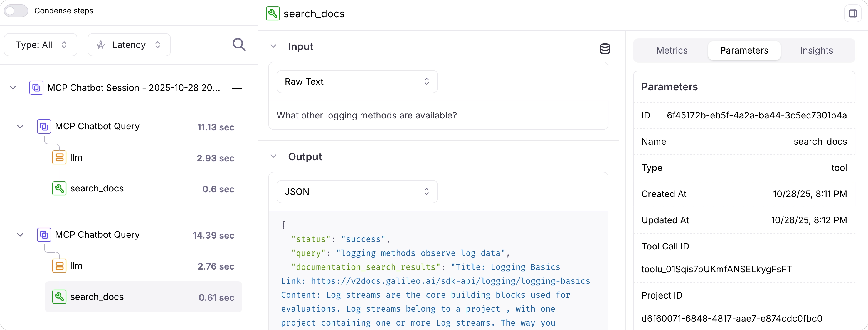Collapse the Input section chevron
Image resolution: width=868 pixels, height=330 pixels.
(273, 46)
